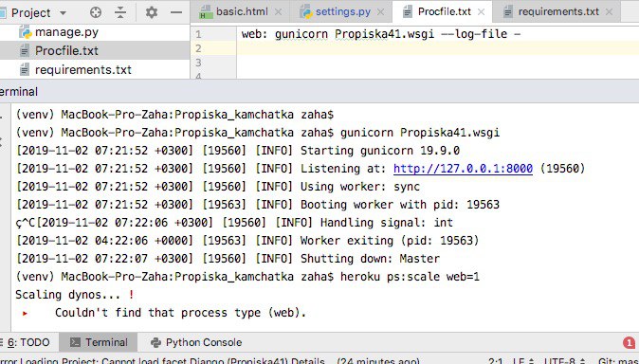Image resolution: width=639 pixels, height=364 pixels.
Task: Select requirements.txt in project tree
Action: [83, 70]
